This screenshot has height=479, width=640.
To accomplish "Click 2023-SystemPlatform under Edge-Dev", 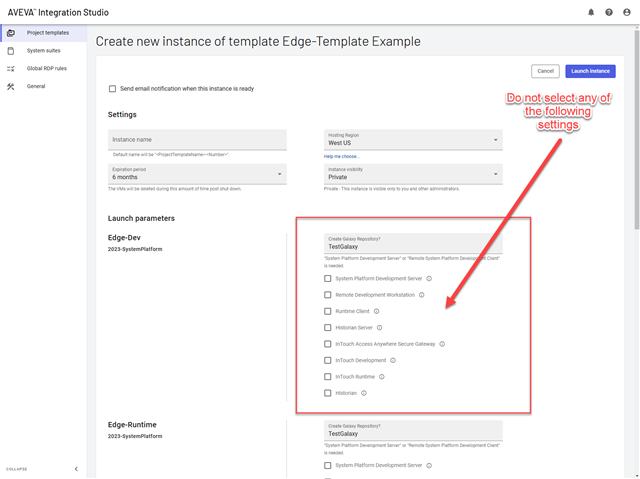I will pos(135,249).
